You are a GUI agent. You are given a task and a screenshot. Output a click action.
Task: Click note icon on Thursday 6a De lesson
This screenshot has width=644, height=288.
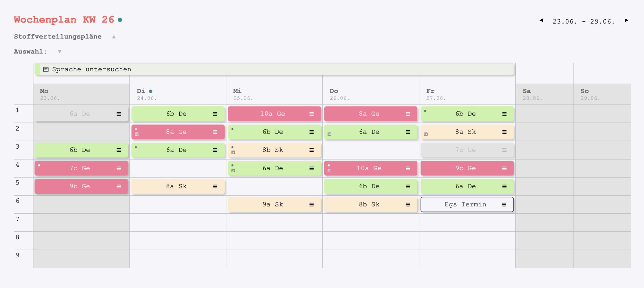tap(329, 134)
